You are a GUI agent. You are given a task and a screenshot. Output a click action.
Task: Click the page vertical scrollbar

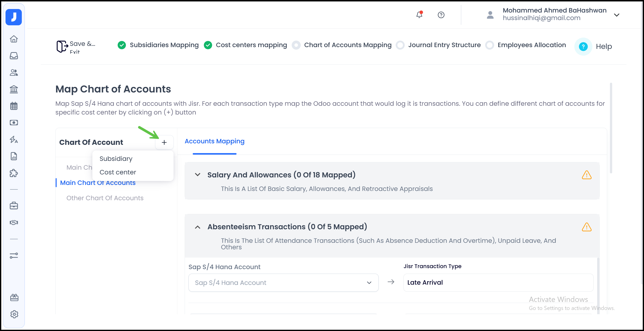point(611,128)
